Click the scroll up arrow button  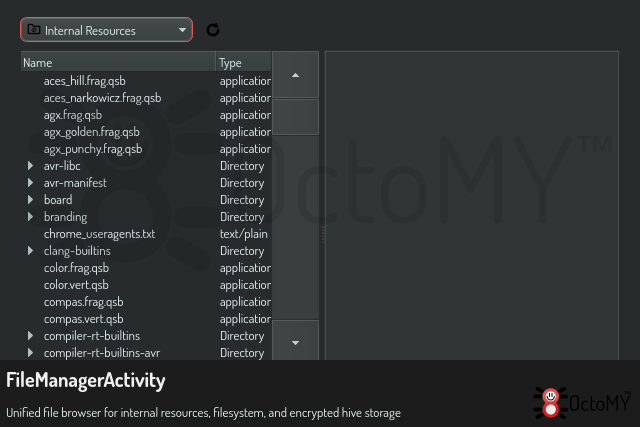(296, 75)
